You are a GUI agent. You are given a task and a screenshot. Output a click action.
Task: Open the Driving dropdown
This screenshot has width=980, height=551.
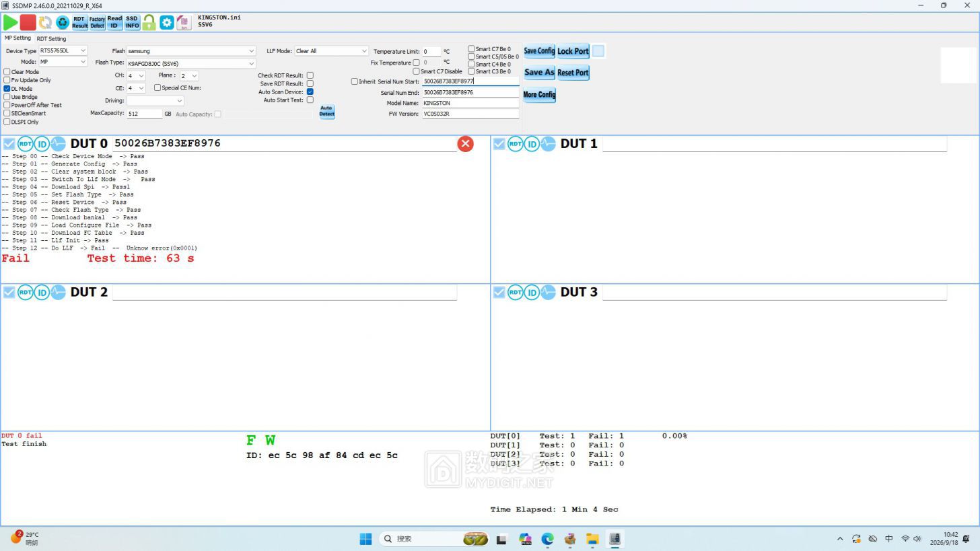[x=155, y=101]
